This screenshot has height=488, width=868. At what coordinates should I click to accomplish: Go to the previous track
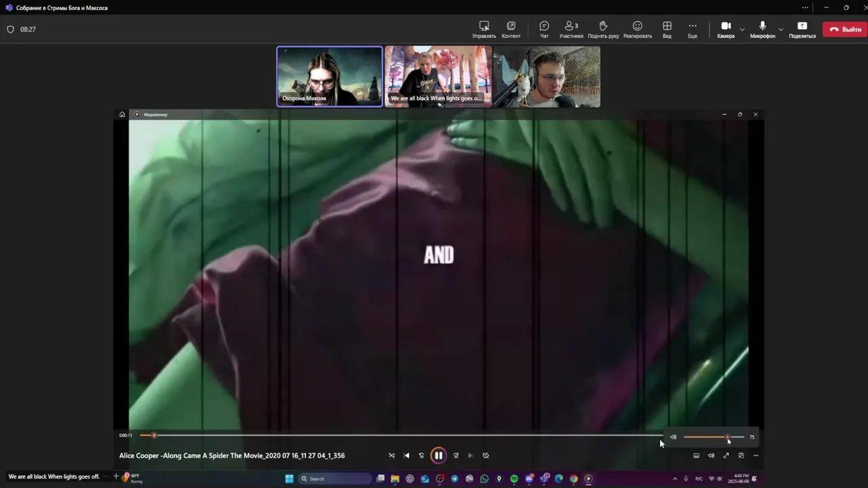click(406, 455)
